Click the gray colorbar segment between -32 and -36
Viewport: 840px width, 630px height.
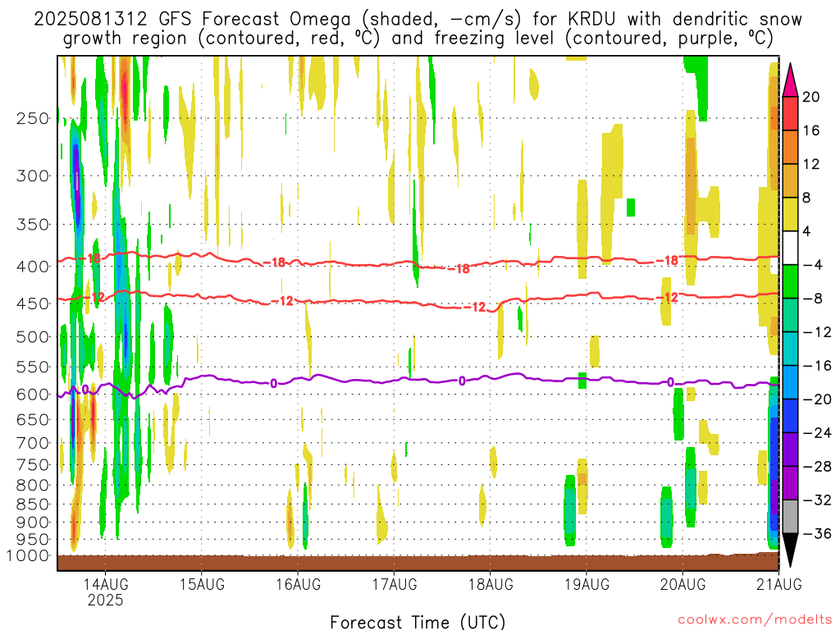tap(790, 517)
